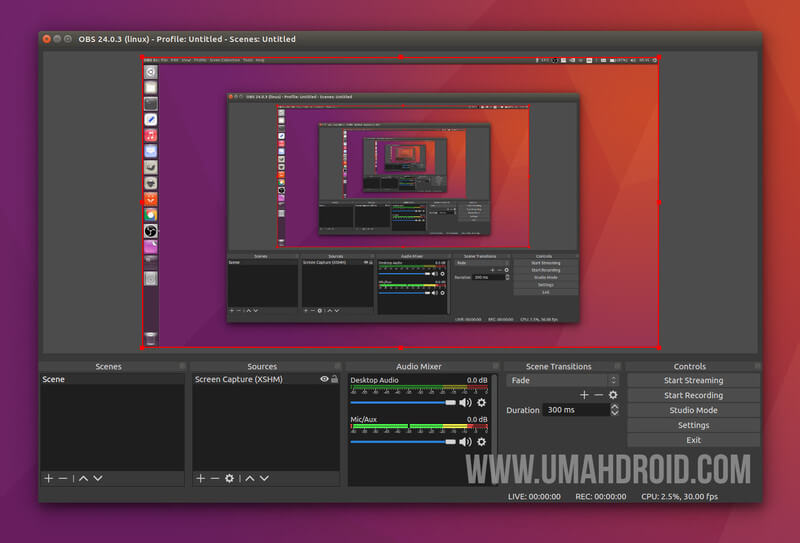Image resolution: width=800 pixels, height=543 pixels.
Task: Open source properties gear in Sources panel
Action: (x=230, y=478)
